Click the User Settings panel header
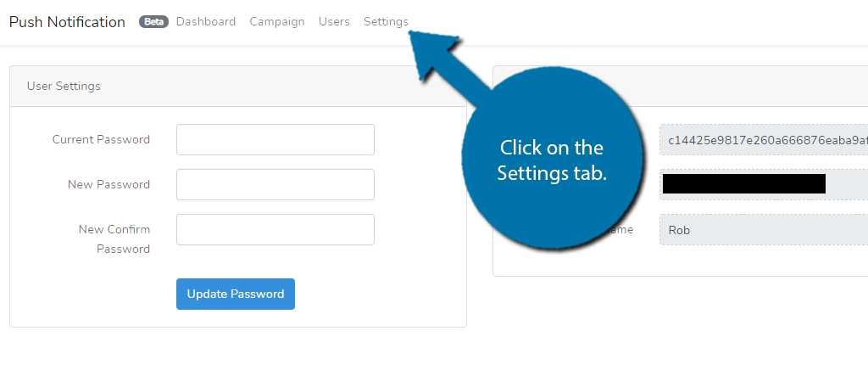This screenshot has height=387, width=868. pos(237,87)
